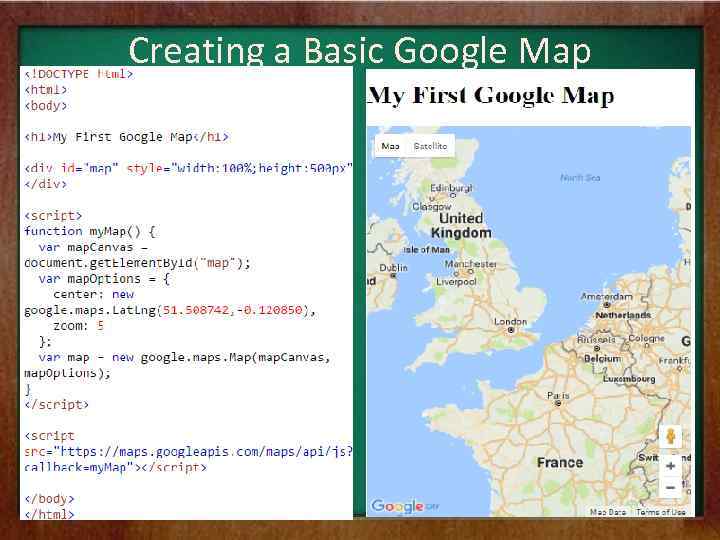Open the Terms of Use link
Screen dimensions: 720x540
[660, 512]
